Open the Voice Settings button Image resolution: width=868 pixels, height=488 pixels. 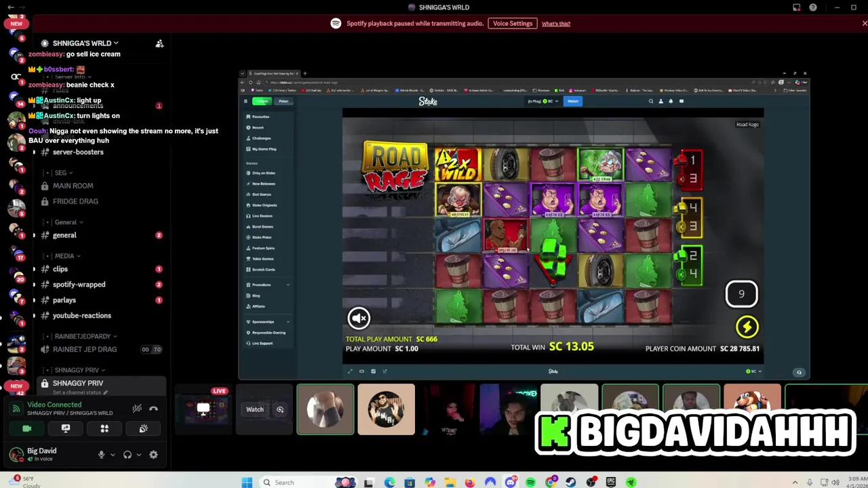513,23
